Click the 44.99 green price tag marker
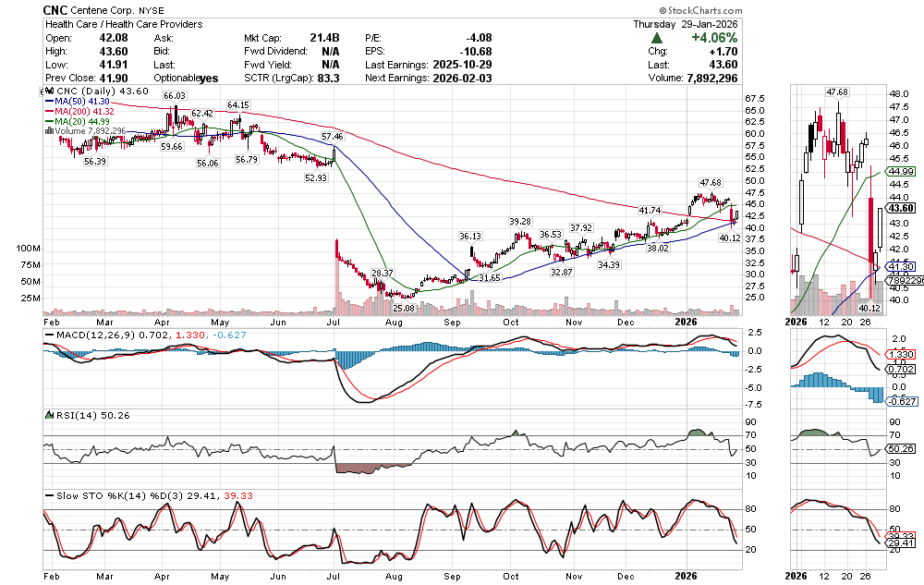This screenshot has height=585, width=924. pyautogui.click(x=902, y=172)
